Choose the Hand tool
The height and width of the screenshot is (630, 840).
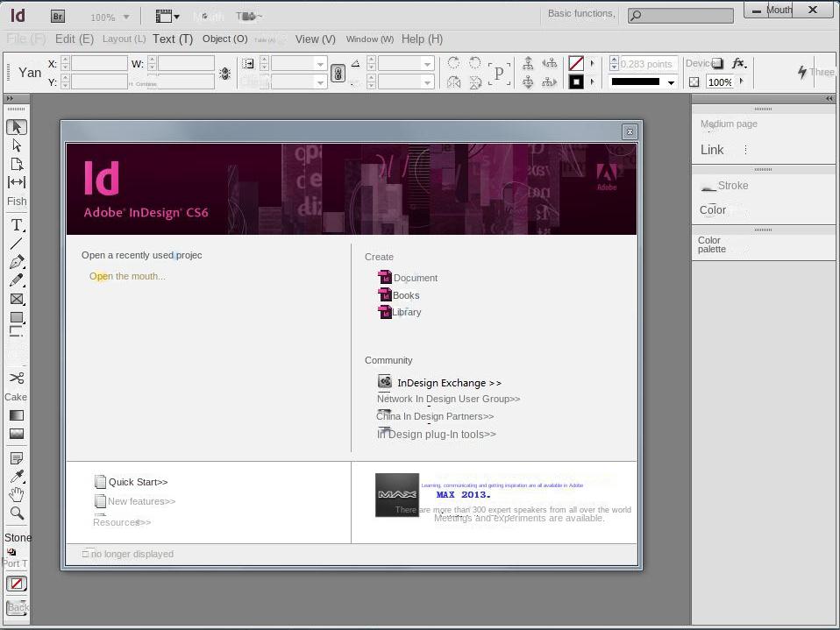point(17,495)
